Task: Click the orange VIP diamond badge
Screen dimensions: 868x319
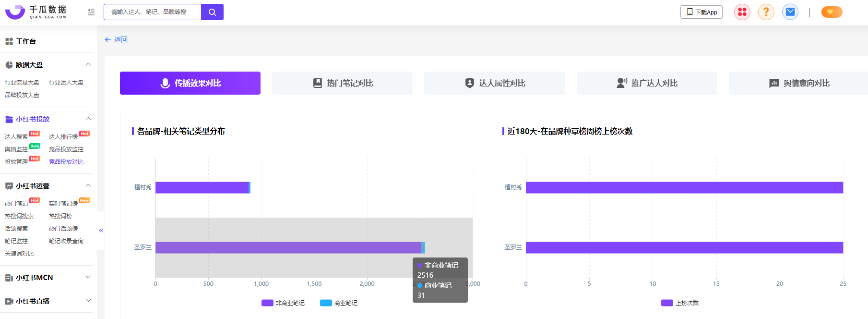Action: [832, 12]
